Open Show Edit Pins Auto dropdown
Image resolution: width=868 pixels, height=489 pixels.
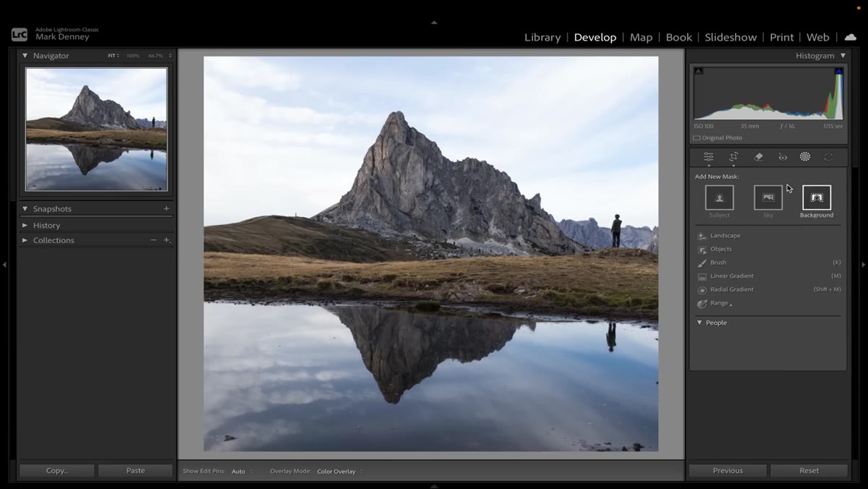242,472
